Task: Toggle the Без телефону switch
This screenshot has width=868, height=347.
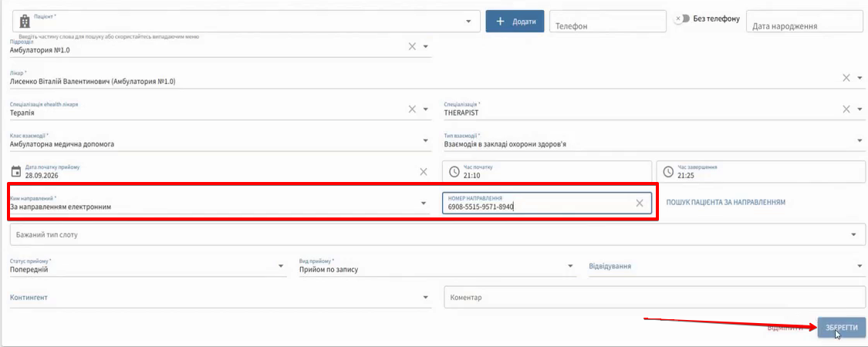Action: (x=681, y=19)
